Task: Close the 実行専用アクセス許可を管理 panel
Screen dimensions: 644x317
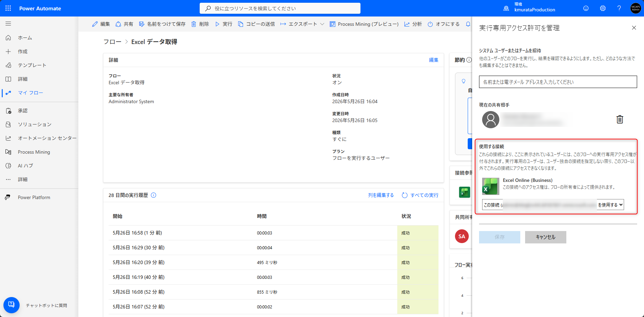Action: (634, 28)
